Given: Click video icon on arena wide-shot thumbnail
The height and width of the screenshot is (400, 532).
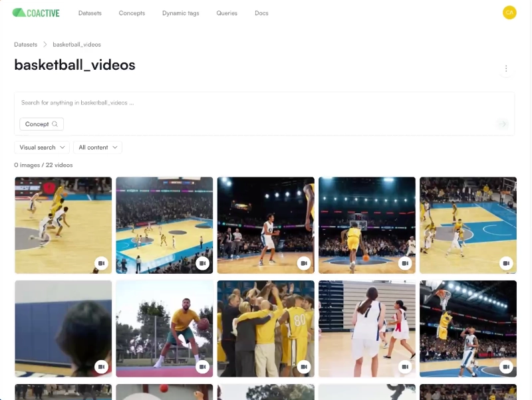Looking at the screenshot, I should tap(203, 263).
